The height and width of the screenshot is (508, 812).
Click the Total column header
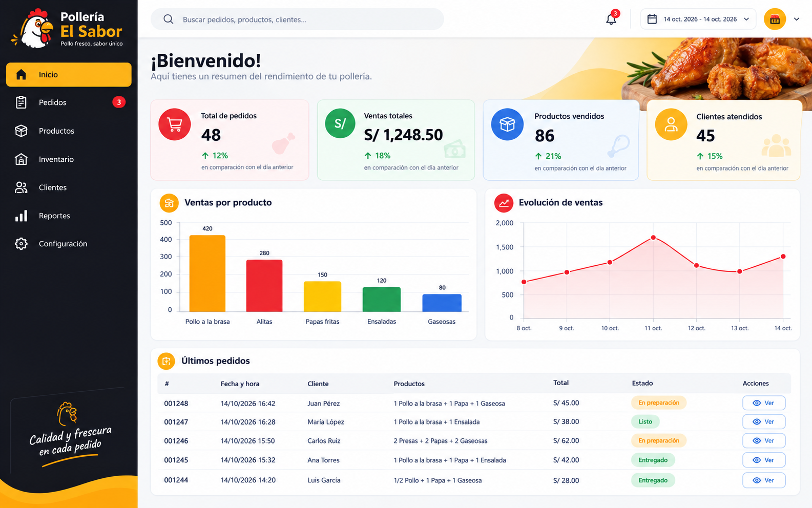[x=561, y=383]
